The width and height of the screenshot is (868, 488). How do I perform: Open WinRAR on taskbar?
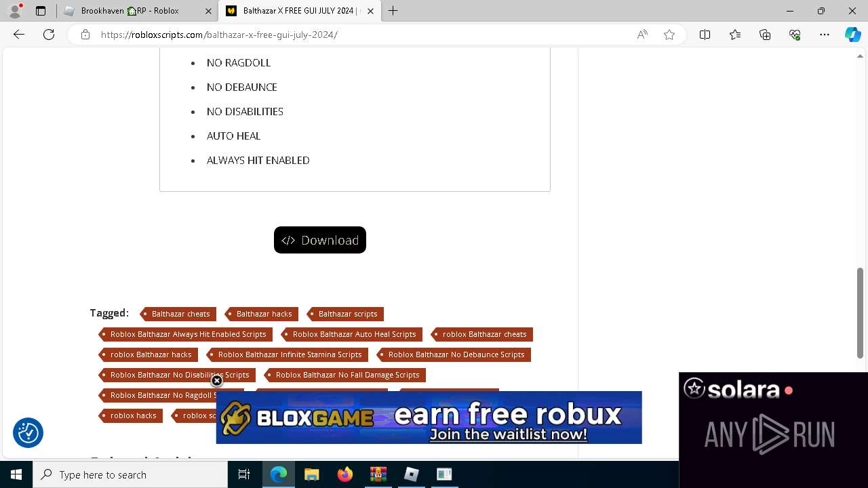coord(378,474)
